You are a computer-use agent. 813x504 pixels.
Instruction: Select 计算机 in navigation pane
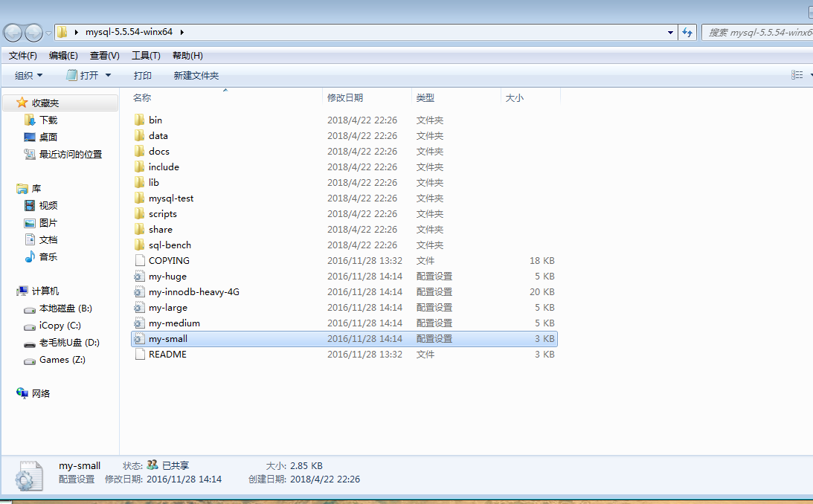(45, 291)
